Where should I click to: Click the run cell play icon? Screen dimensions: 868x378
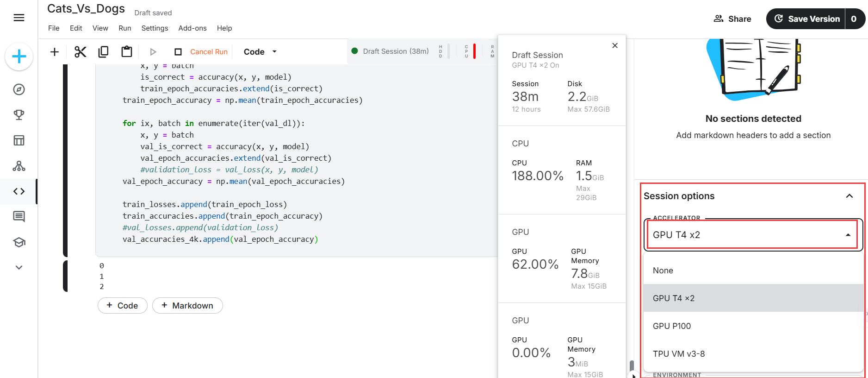153,52
